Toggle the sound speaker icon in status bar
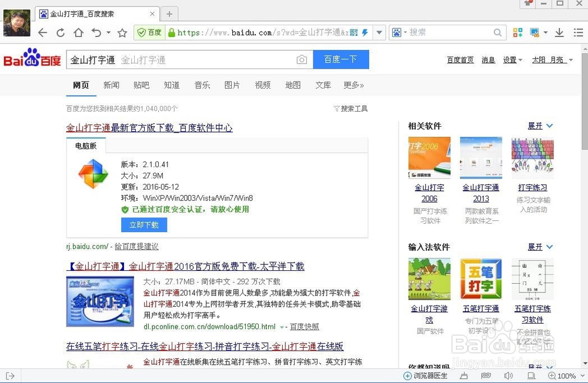Viewport: 588px width, 383px height. [508, 375]
